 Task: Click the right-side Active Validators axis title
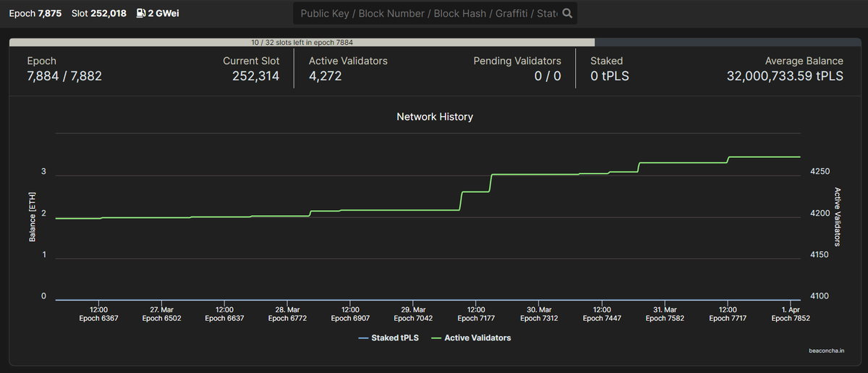(838, 217)
